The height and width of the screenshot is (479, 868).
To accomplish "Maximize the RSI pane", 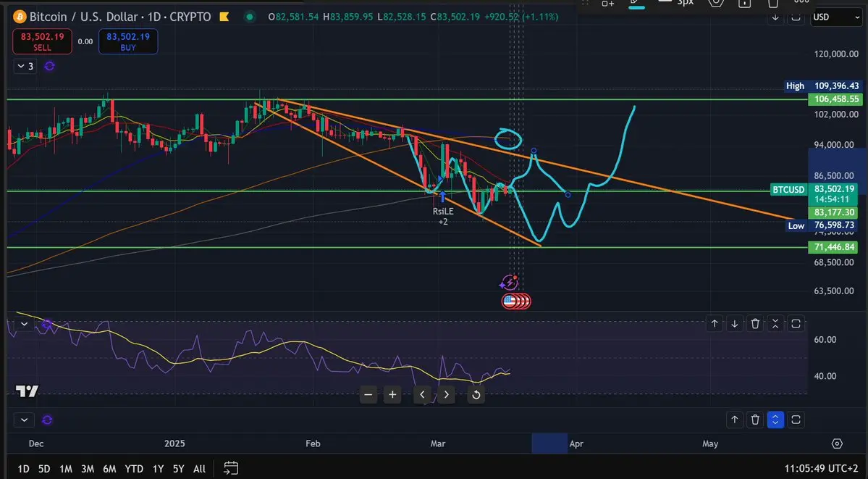I will coord(796,324).
